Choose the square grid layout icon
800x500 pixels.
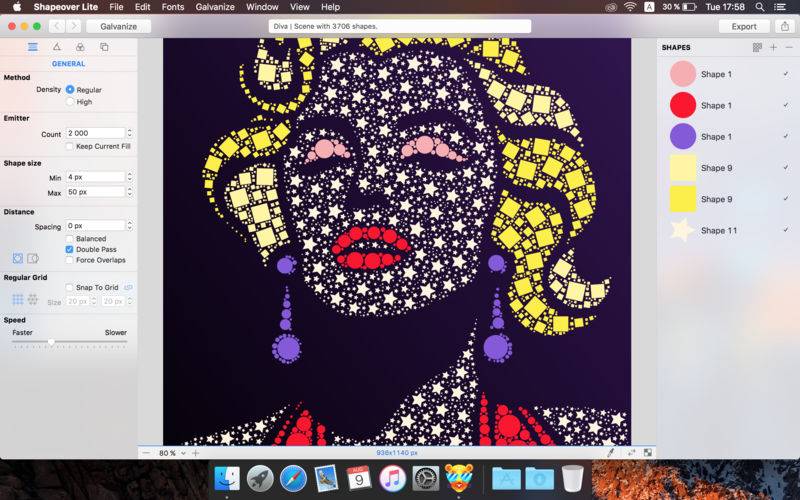[x=18, y=299]
